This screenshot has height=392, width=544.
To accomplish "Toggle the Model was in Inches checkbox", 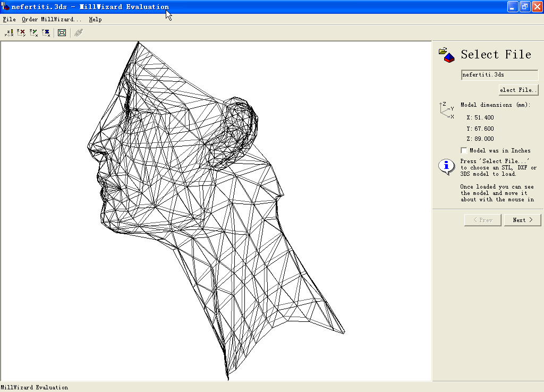I will (464, 150).
